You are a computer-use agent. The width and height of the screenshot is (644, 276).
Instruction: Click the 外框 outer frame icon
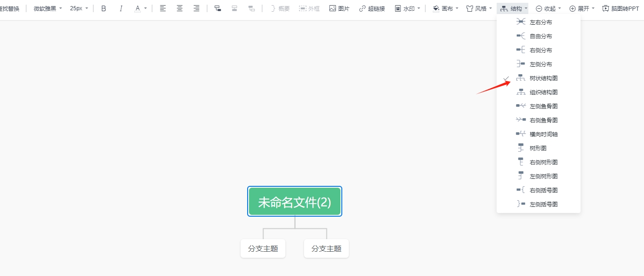[309, 8]
